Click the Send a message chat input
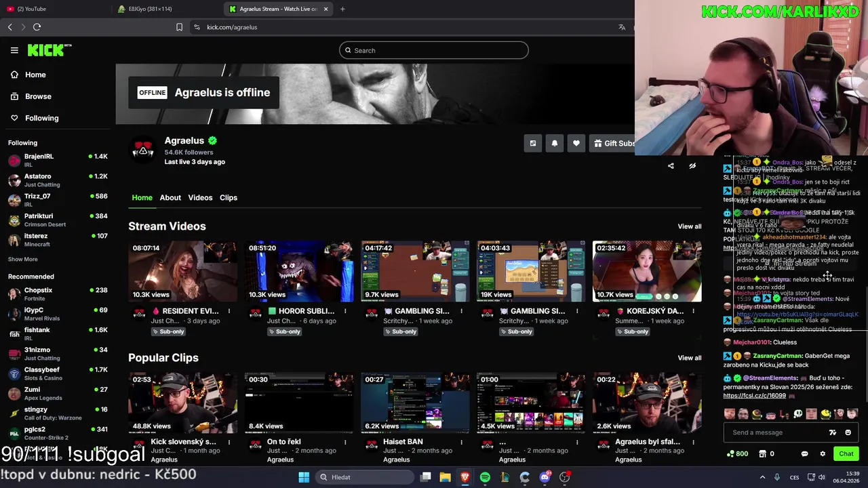The image size is (868, 488). pos(773,432)
